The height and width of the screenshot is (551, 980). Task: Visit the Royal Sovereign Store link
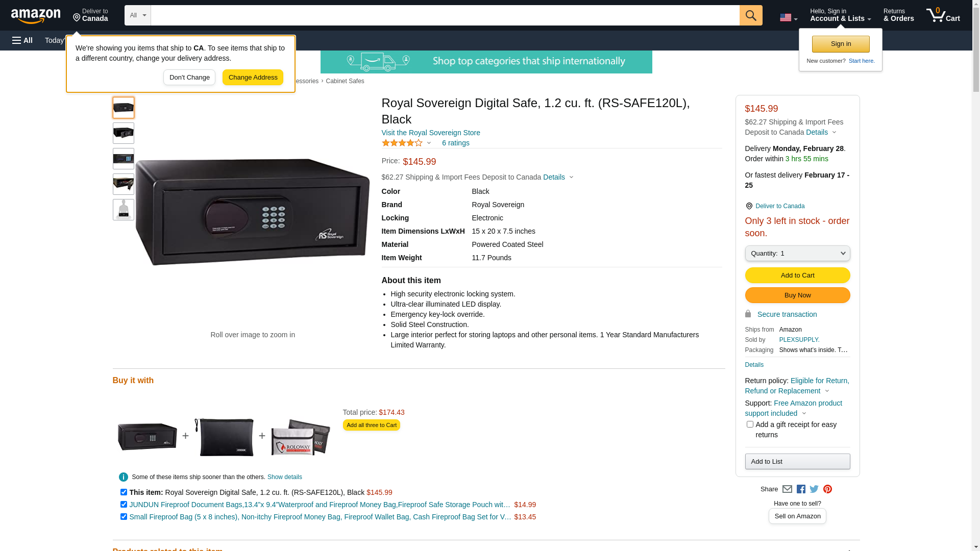[x=430, y=133]
